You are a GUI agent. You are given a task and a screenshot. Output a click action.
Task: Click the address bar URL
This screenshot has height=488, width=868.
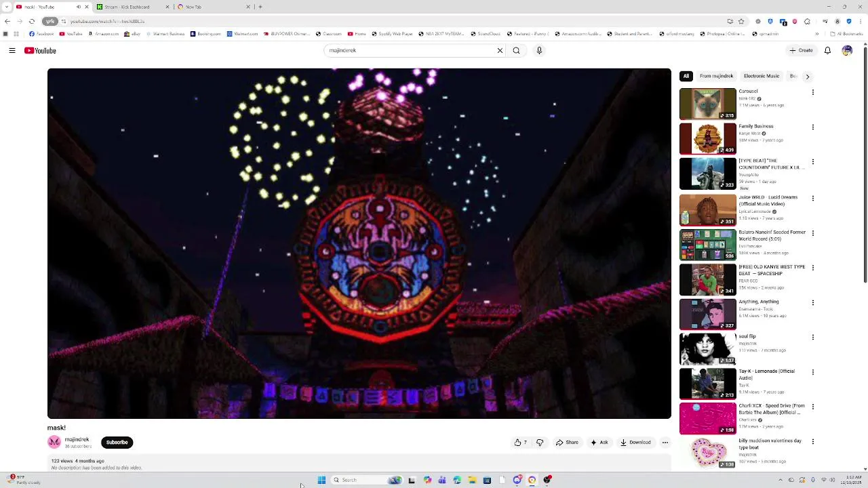107,21
